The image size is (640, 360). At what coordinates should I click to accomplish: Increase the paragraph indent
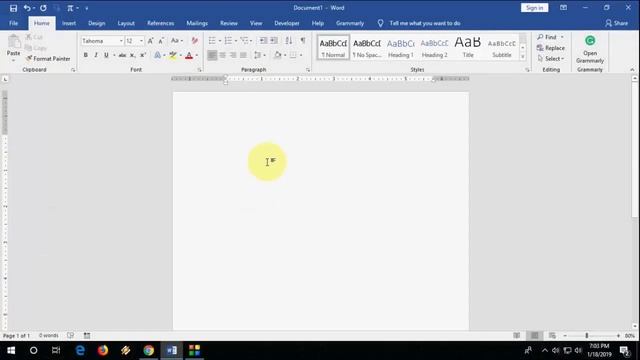point(274,40)
